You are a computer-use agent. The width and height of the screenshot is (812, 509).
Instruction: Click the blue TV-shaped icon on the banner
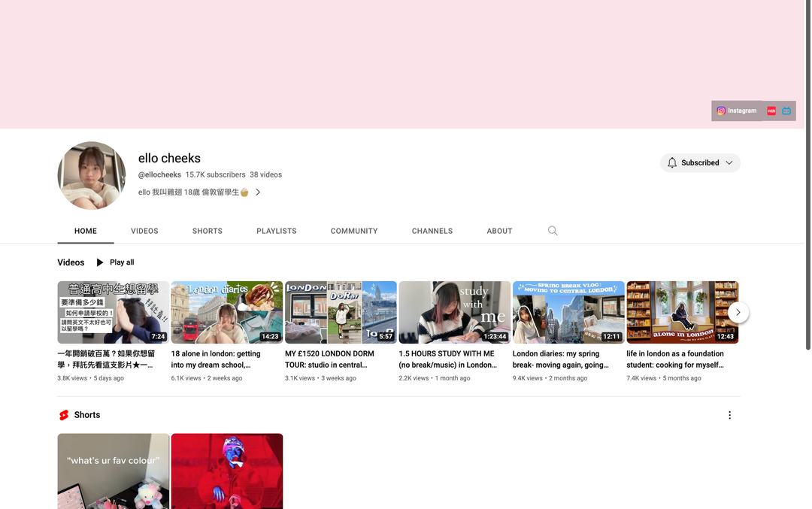click(786, 111)
